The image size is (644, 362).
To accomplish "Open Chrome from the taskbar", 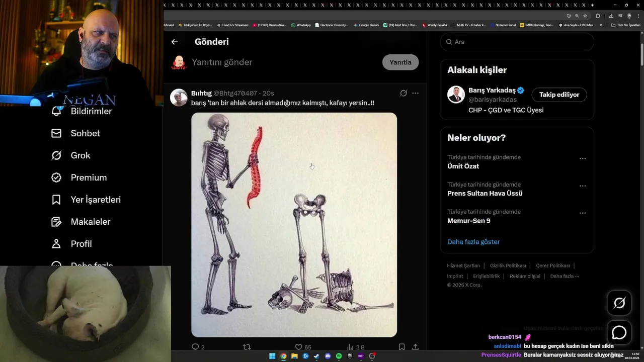I will [x=283, y=356].
